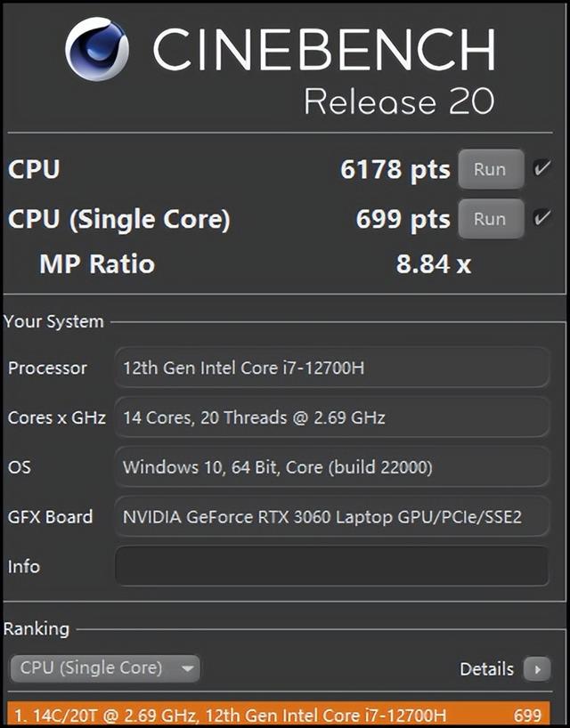The height and width of the screenshot is (728, 570).
Task: Run the CPU (Single Core) benchmark
Action: [x=491, y=219]
